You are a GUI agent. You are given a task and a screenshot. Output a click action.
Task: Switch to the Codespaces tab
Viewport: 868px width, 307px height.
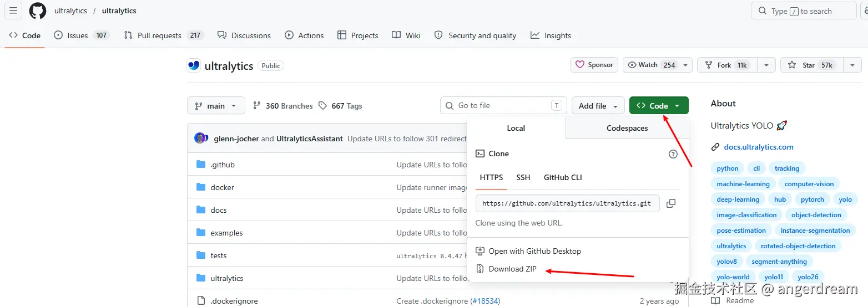click(x=627, y=128)
